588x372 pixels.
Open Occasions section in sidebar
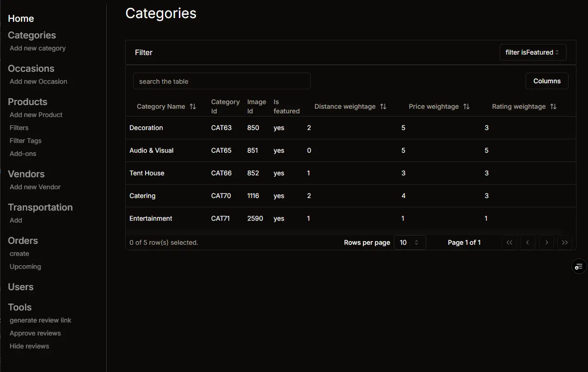pyautogui.click(x=31, y=68)
